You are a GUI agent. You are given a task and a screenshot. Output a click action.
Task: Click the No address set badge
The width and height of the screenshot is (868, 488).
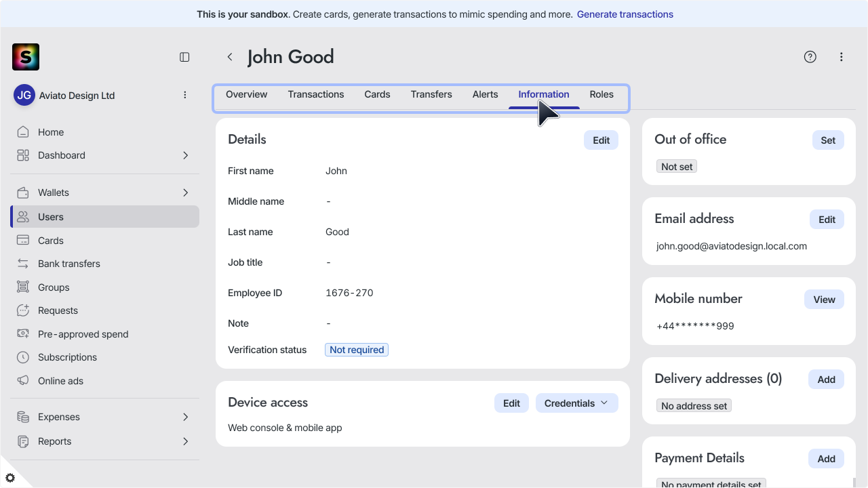[x=694, y=406]
